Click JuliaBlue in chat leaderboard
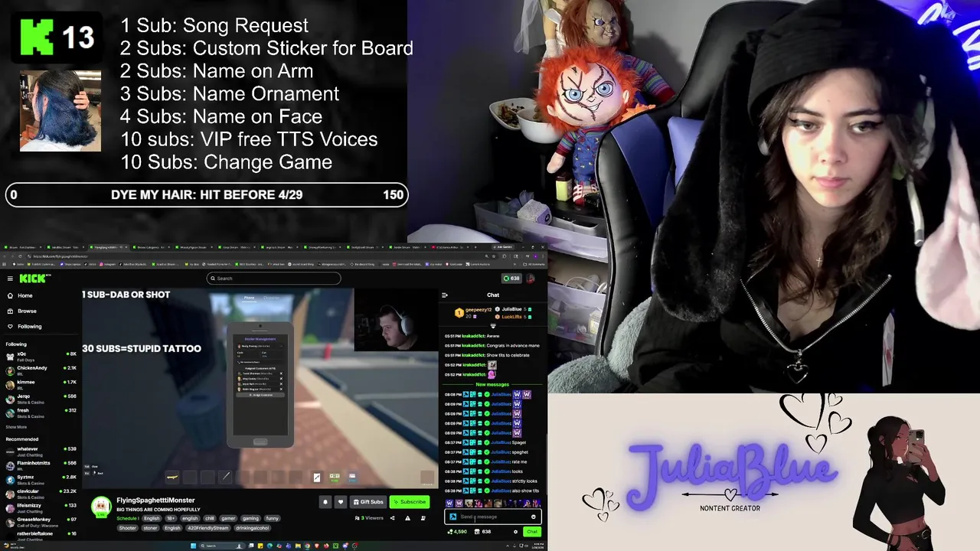 (513, 309)
